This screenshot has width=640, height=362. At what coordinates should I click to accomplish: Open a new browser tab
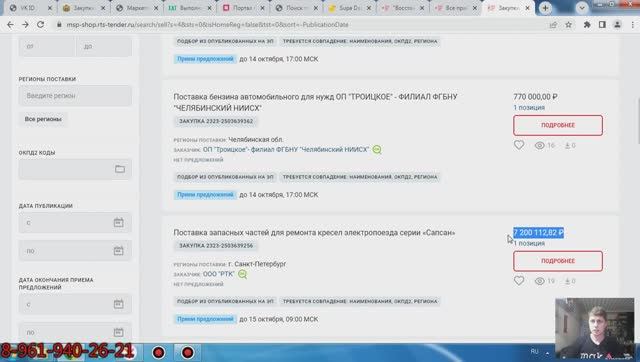[x=545, y=8]
